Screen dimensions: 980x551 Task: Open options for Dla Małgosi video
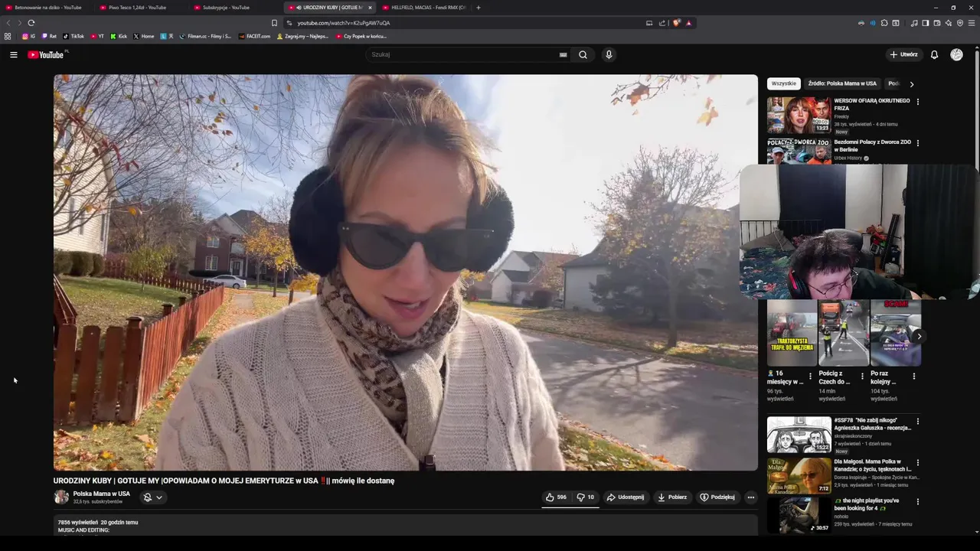(918, 462)
